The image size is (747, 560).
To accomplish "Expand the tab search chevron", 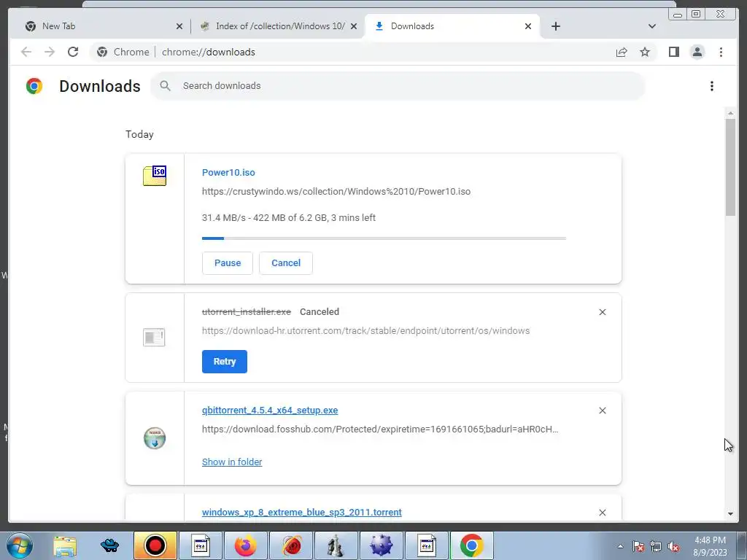I will pos(652,26).
